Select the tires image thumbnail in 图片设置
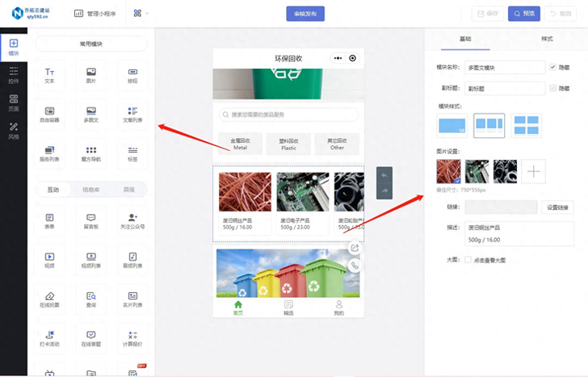This screenshot has width=588, height=377. [x=505, y=171]
